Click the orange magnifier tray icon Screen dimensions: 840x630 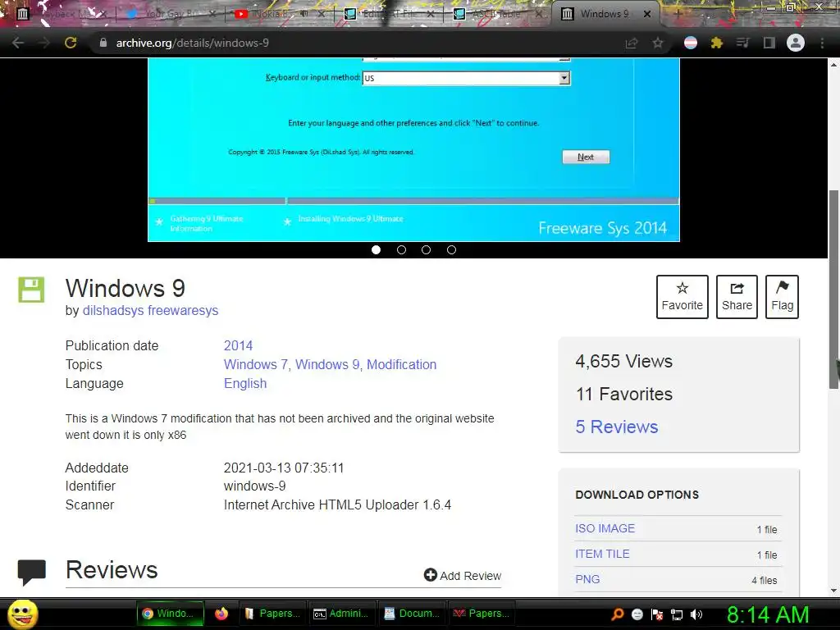click(x=618, y=614)
